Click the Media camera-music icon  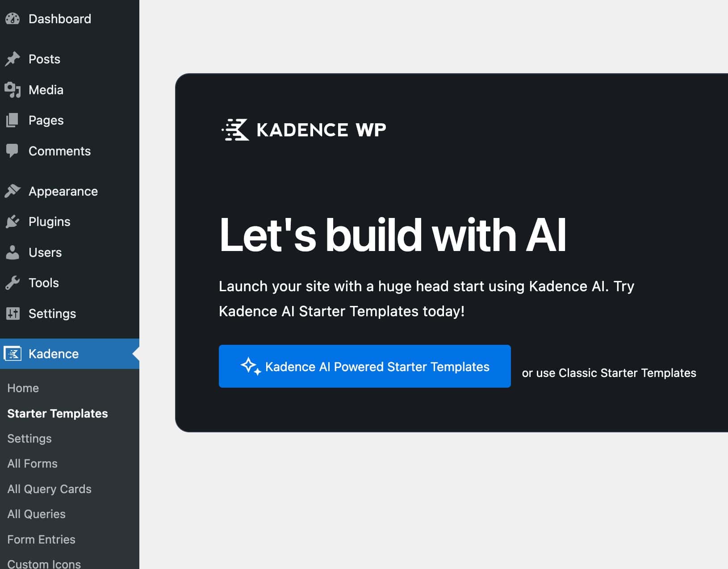[x=13, y=90]
